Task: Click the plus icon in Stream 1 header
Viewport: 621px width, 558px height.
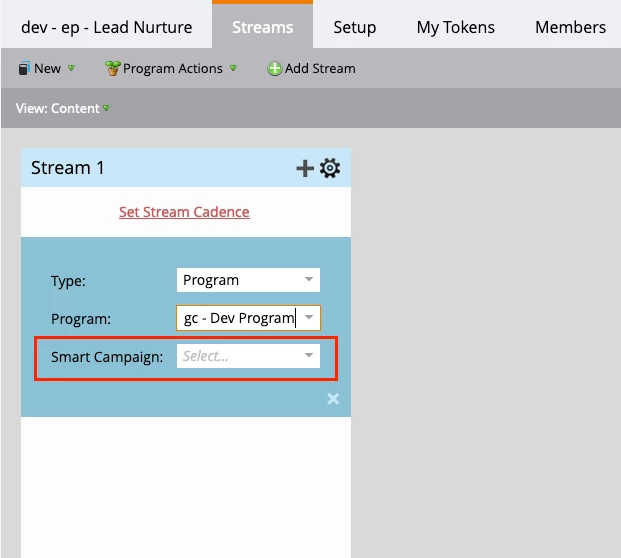Action: 305,168
